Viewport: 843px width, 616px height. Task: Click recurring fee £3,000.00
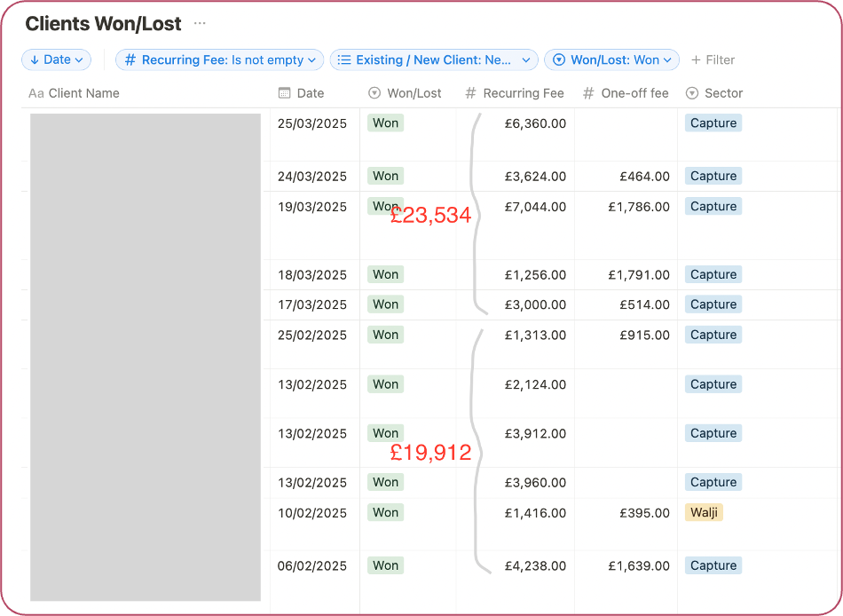(x=535, y=305)
